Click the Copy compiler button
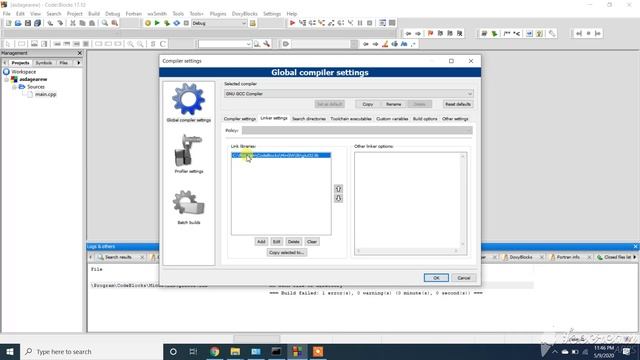This screenshot has height=360, width=640. 368,104
